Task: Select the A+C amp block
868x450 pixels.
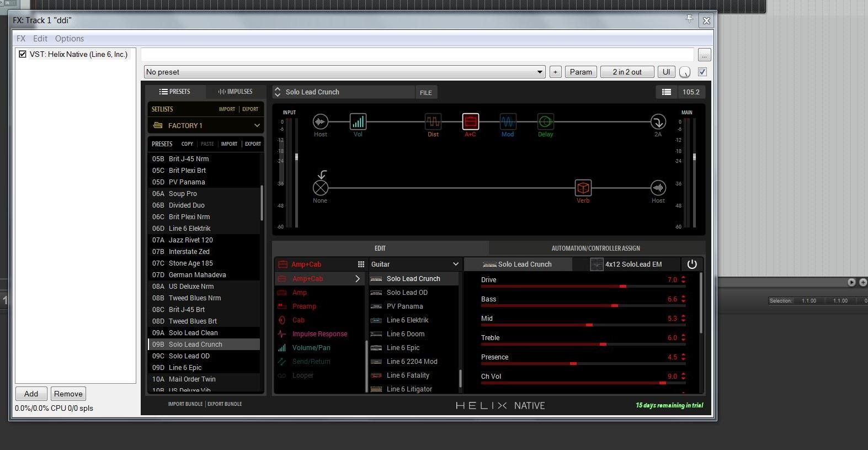Action: click(x=470, y=121)
